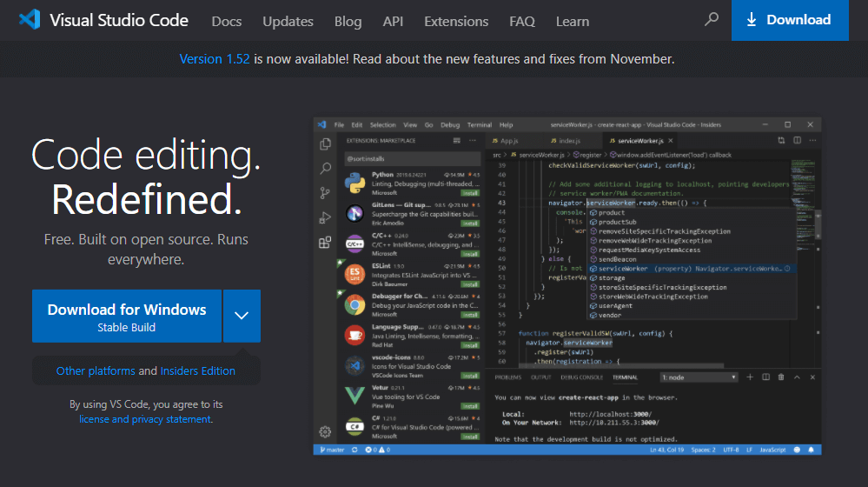Open the Insiders Edition link
The height and width of the screenshot is (487, 868).
click(x=197, y=370)
